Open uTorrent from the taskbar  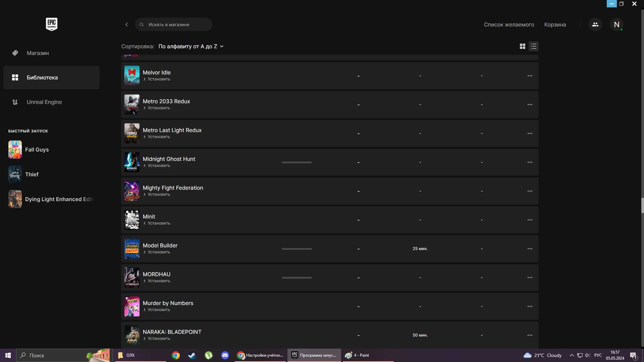coord(209,355)
